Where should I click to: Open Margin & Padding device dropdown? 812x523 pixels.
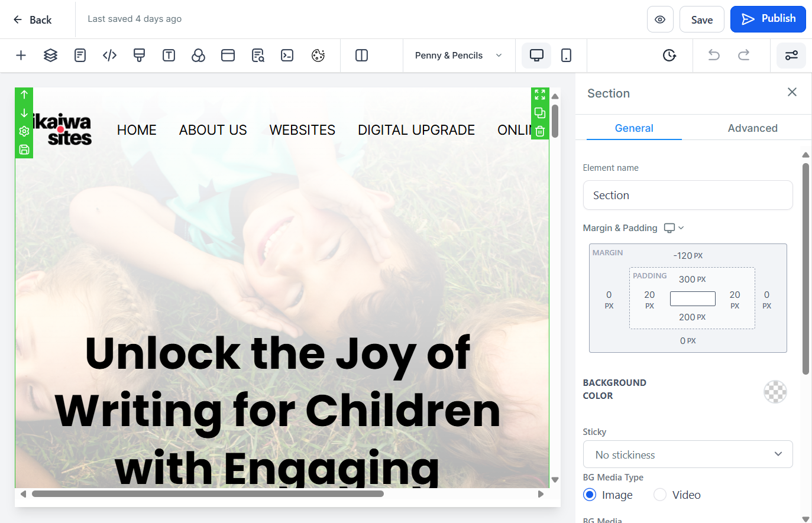pyautogui.click(x=674, y=228)
